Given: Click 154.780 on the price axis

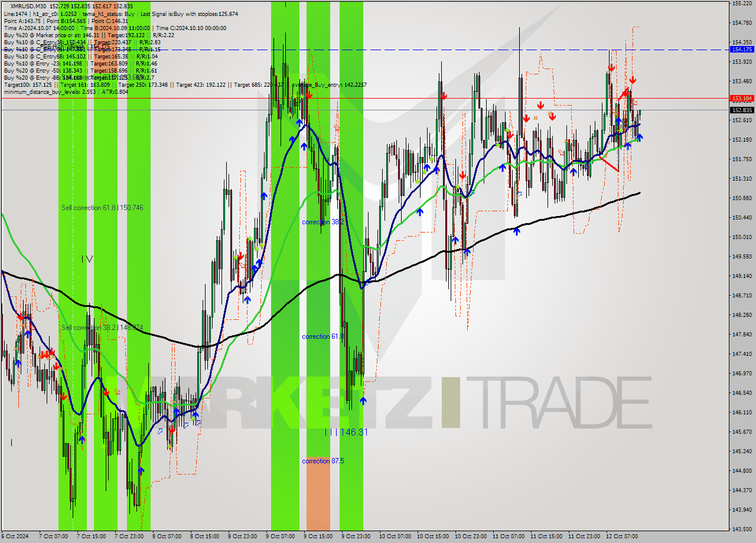Looking at the screenshot, I should tap(742, 23).
